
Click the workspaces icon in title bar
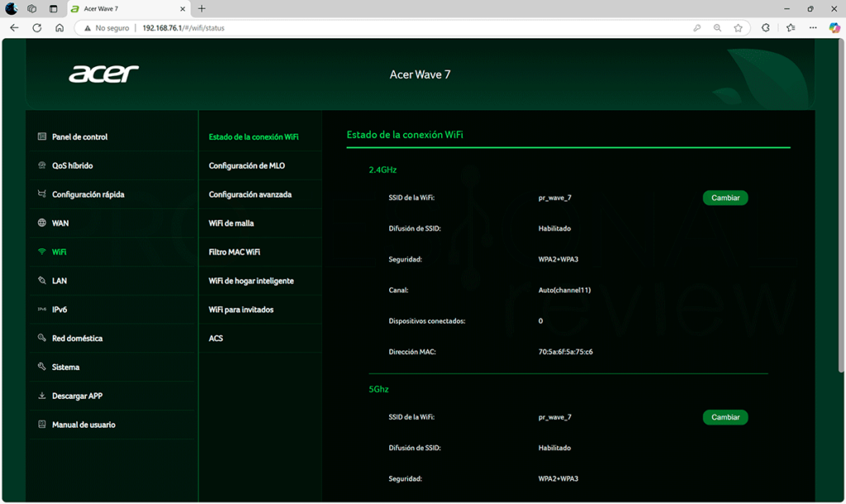point(32,8)
